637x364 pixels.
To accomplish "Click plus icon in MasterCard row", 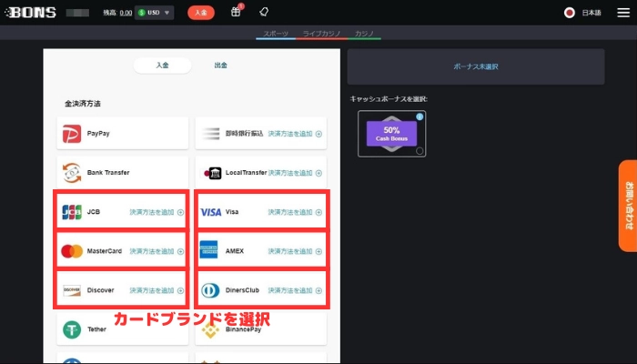I will [180, 251].
